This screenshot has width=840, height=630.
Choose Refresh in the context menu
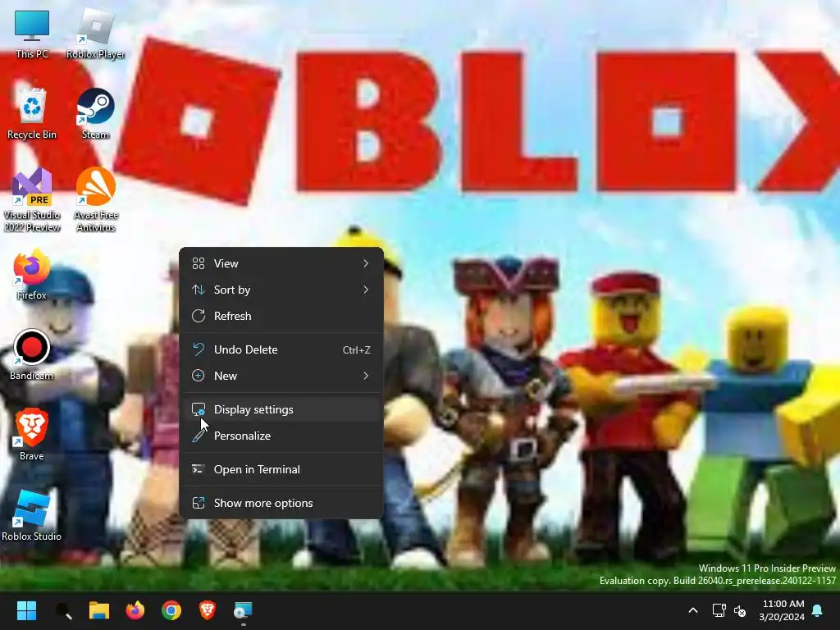281,316
